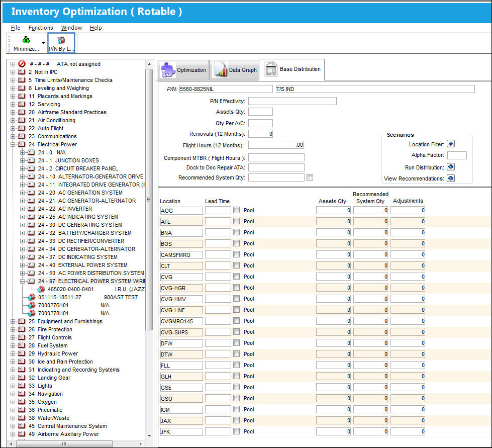Select part icon for 7000278H01
The image size is (492, 448).
pyautogui.click(x=32, y=313)
